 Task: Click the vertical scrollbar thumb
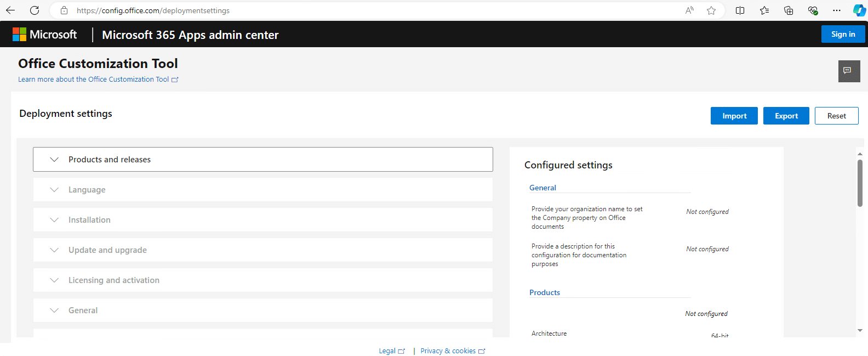pos(860,183)
